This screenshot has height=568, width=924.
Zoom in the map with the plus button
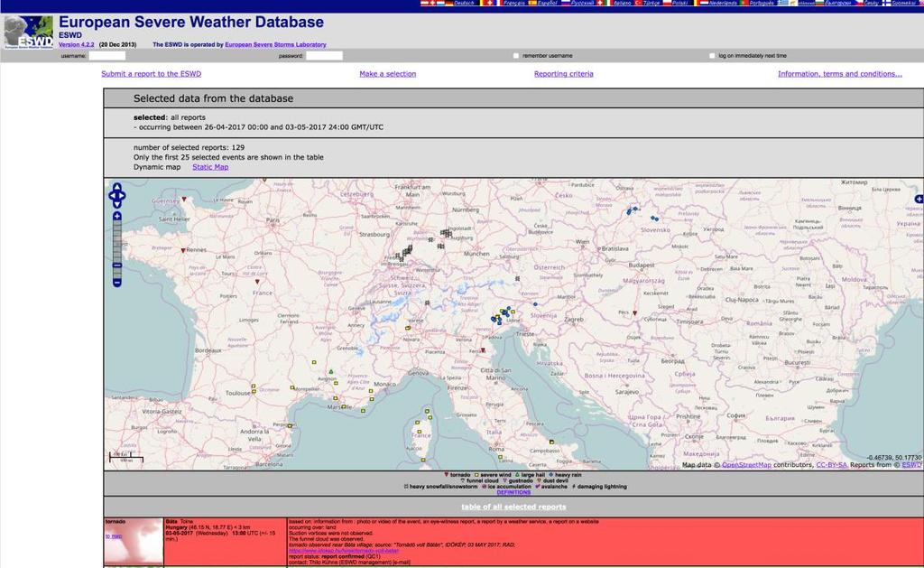coord(116,217)
